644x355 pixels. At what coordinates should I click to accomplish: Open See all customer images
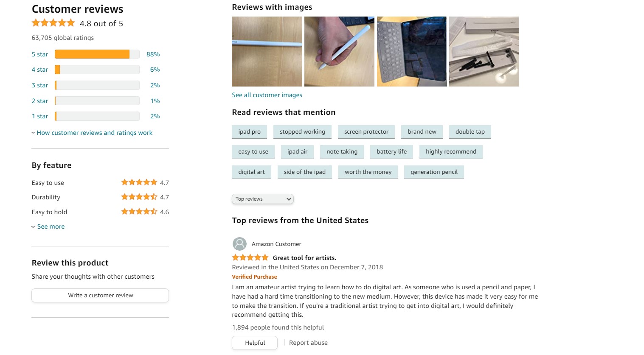coord(267,95)
